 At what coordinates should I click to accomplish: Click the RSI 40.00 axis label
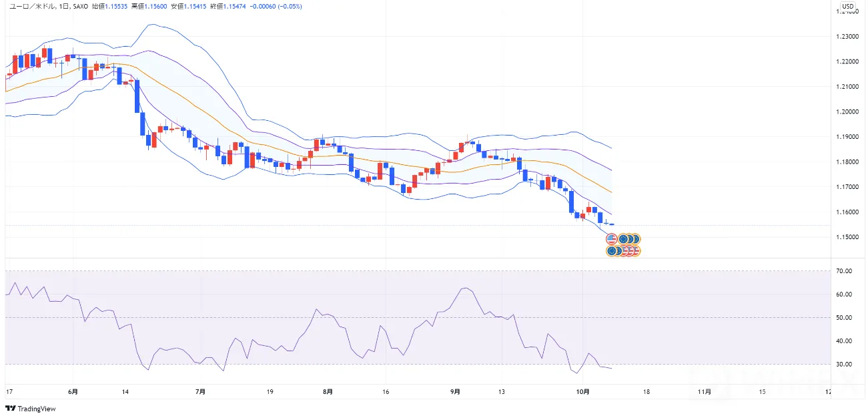(845, 341)
